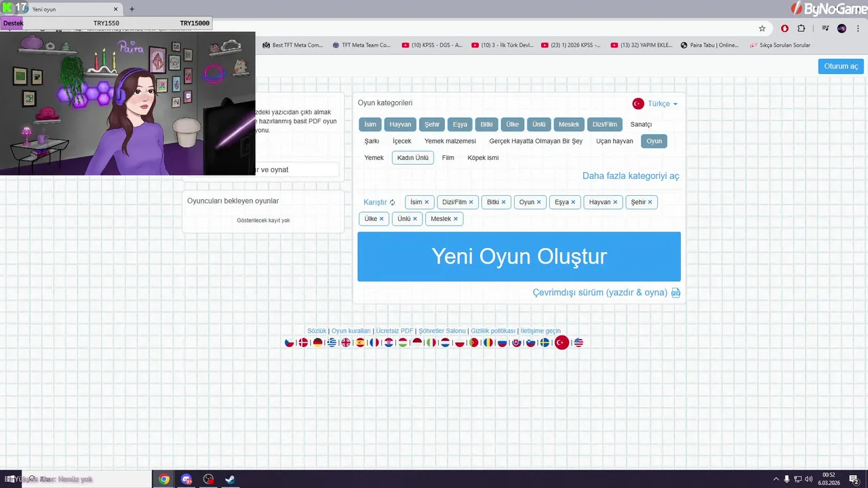This screenshot has width=868, height=488.
Task: Remove the Meslek chip via its x
Action: (455, 219)
